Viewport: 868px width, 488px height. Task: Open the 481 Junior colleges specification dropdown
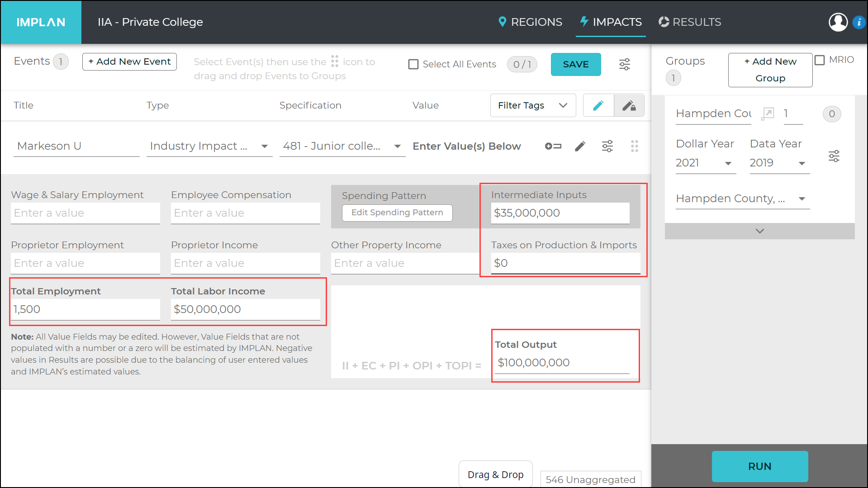coord(342,146)
